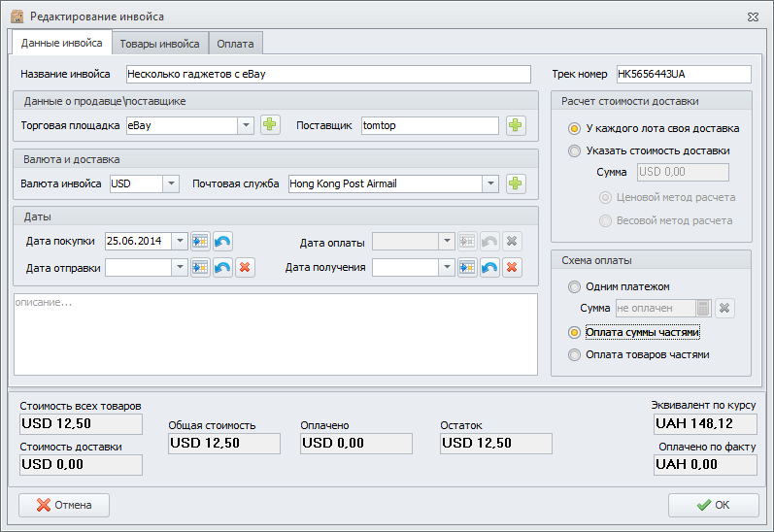The height and width of the screenshot is (532, 774).
Task: Switch to the Товары инвойса tab
Action: point(161,44)
